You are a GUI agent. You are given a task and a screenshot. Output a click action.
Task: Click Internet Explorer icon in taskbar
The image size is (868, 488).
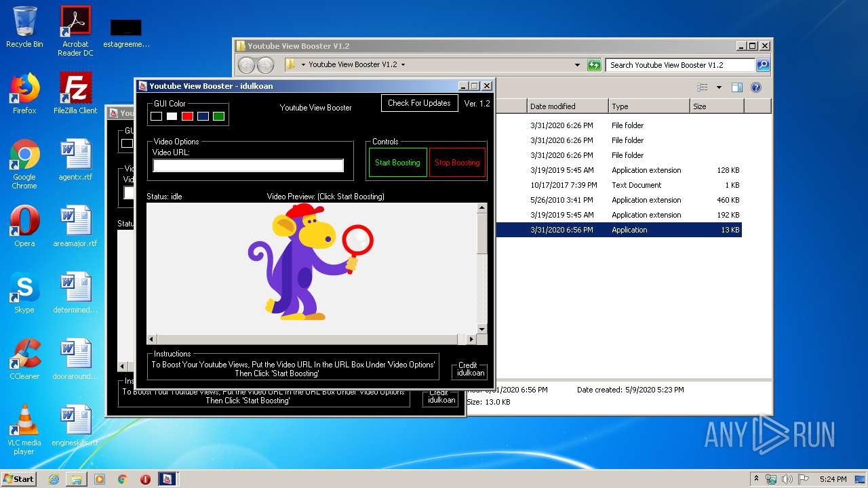tap(54, 479)
